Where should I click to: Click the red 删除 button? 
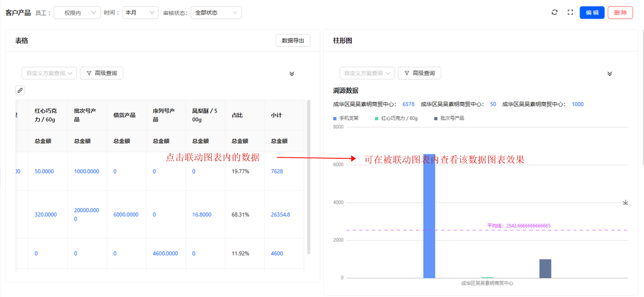pos(620,13)
